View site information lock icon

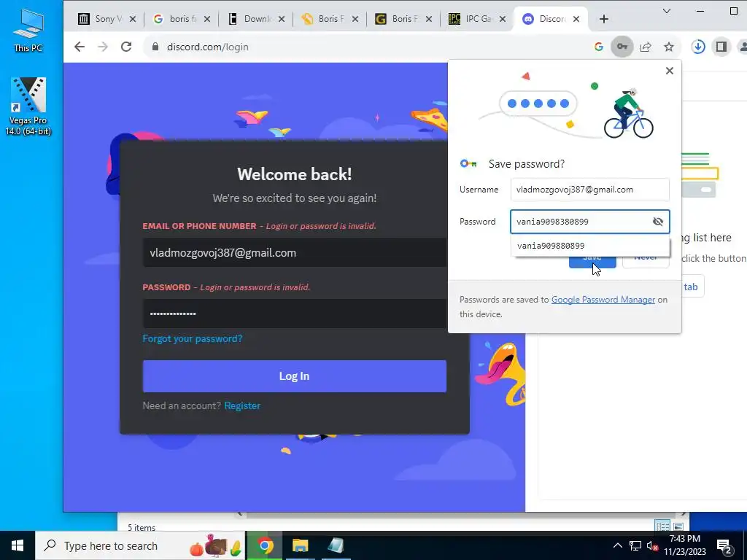pos(155,47)
